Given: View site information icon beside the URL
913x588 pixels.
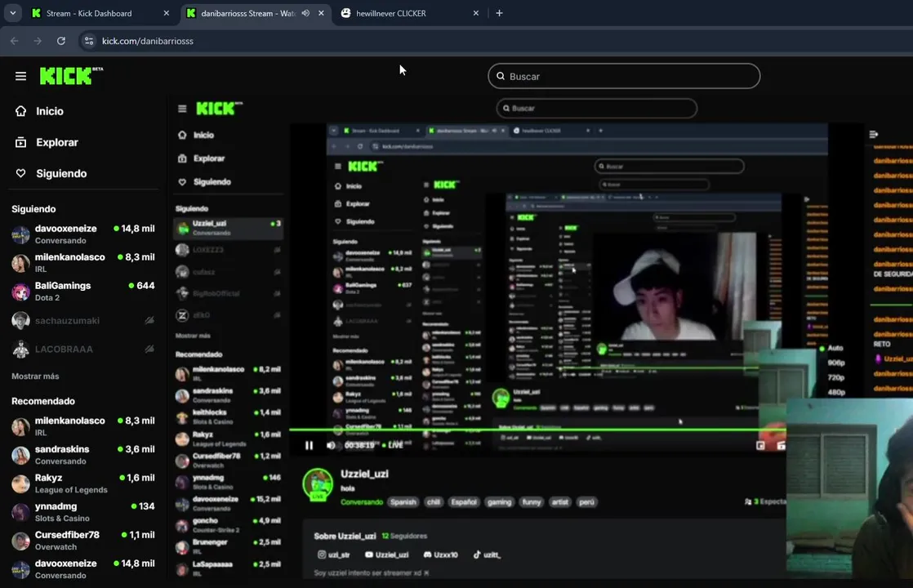Looking at the screenshot, I should click(88, 41).
